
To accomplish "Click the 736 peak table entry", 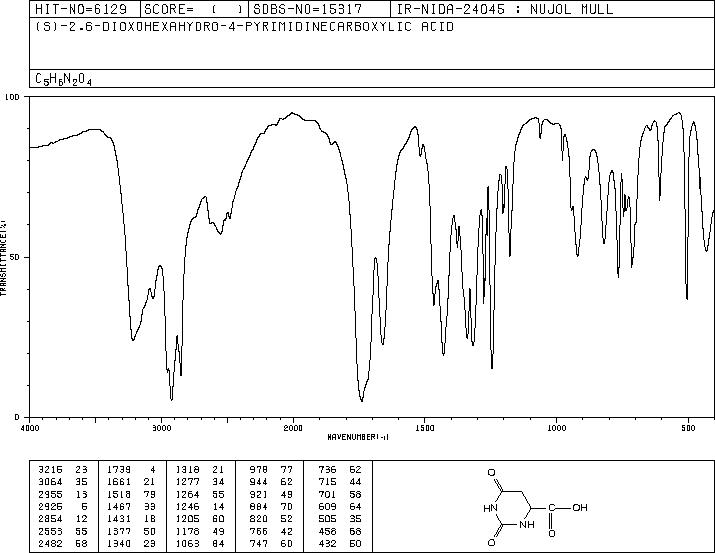I will (x=327, y=469).
